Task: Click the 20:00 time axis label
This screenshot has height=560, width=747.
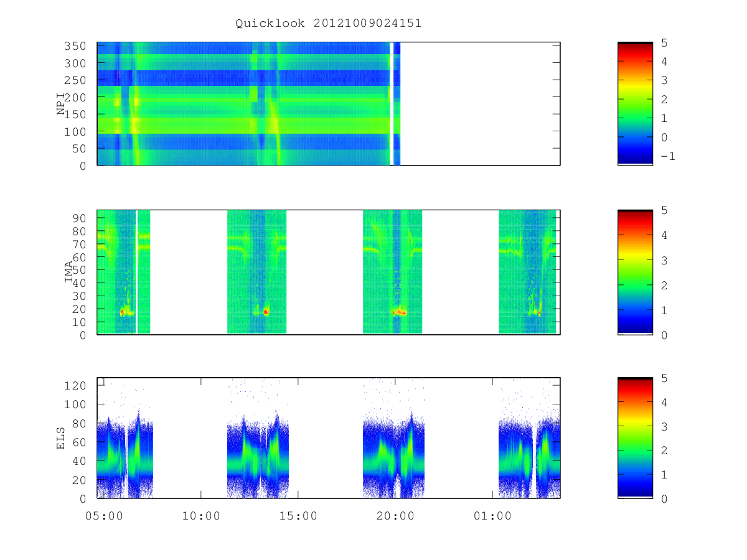Action: 395,516
